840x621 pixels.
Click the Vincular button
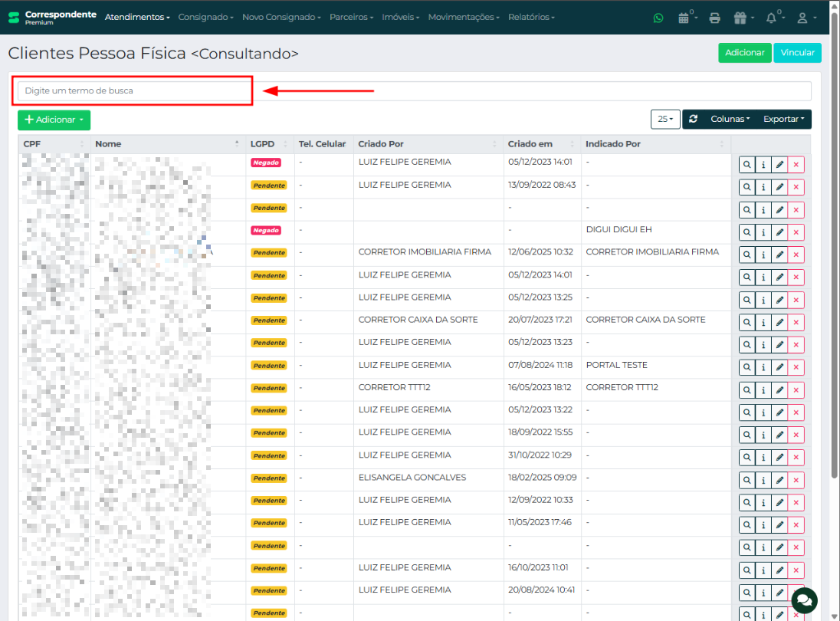pyautogui.click(x=797, y=53)
